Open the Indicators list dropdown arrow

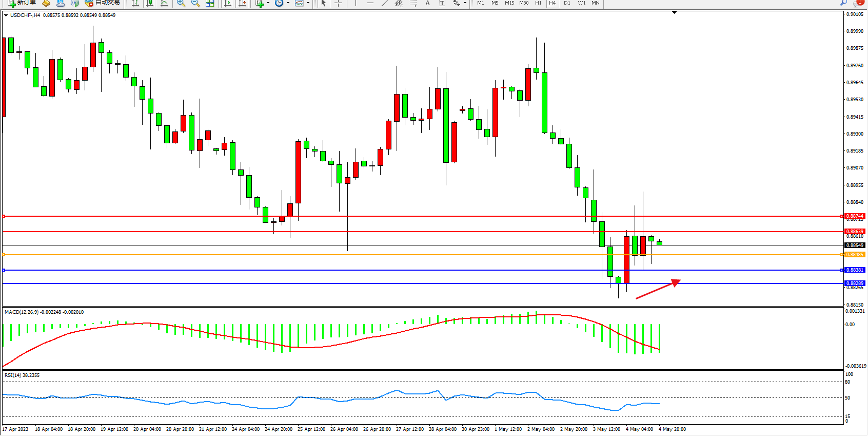268,3
